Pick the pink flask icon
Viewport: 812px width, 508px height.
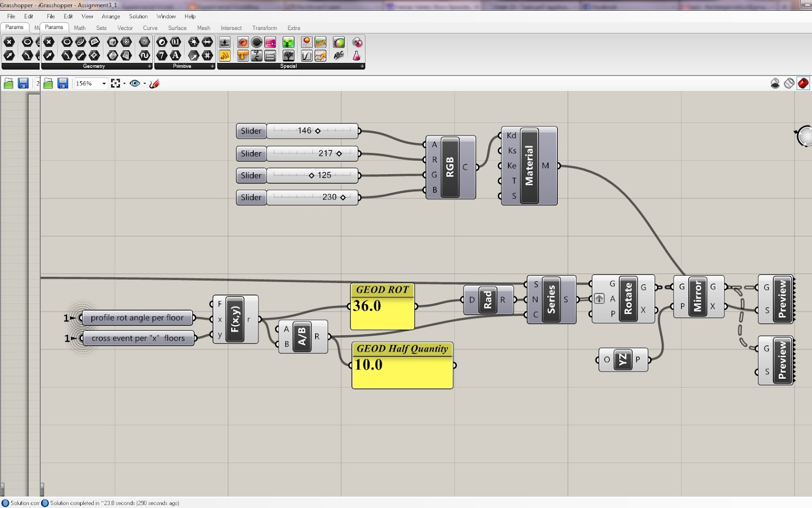coord(357,55)
